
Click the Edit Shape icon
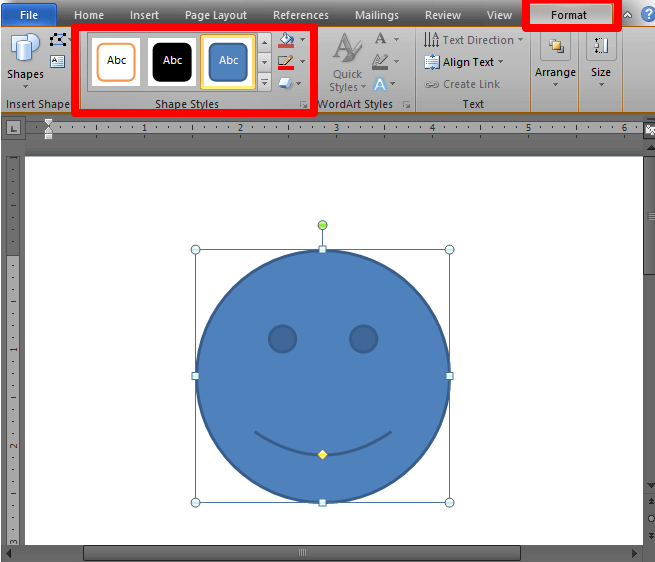click(x=58, y=40)
